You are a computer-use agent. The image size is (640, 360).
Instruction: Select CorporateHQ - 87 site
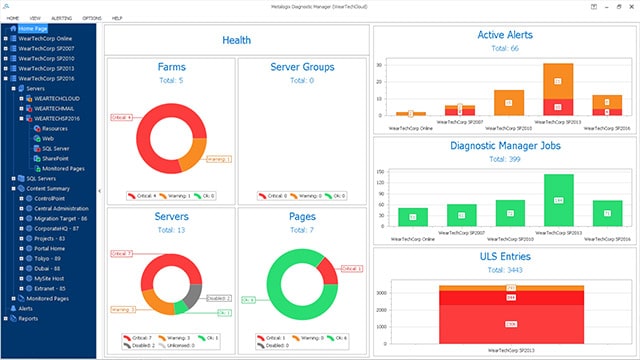(x=57, y=229)
